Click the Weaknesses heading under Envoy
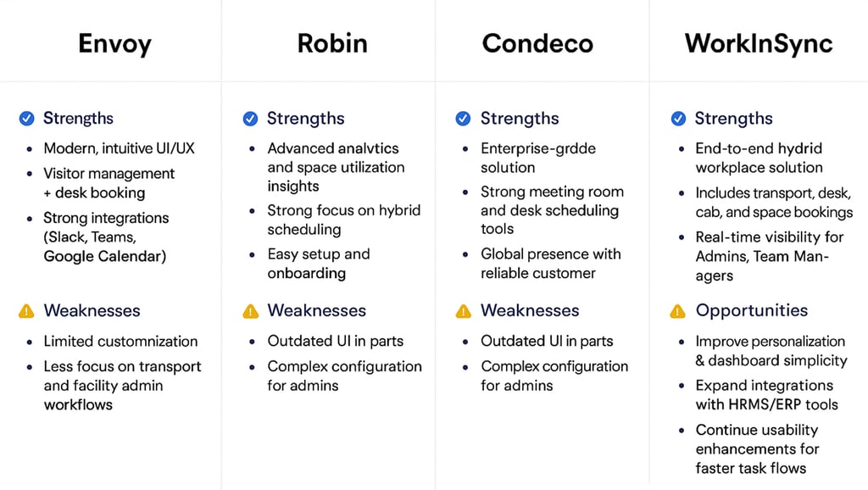The image size is (868, 490). coord(92,310)
